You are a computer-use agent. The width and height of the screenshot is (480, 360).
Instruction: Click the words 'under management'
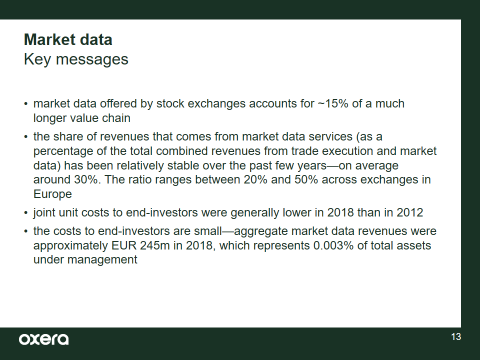(85, 260)
